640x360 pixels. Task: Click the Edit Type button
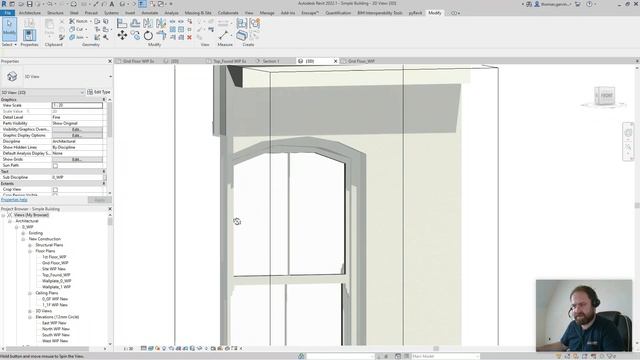pos(99,92)
